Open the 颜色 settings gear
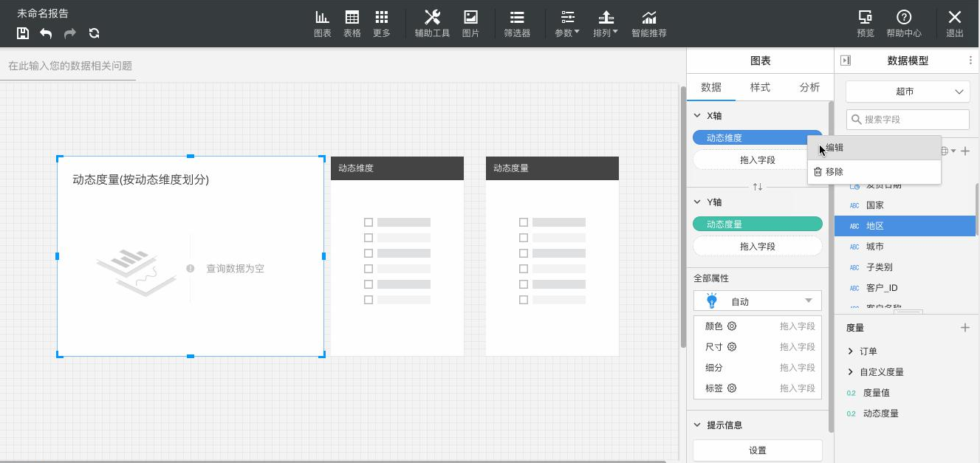This screenshot has width=980, height=463. tap(732, 326)
